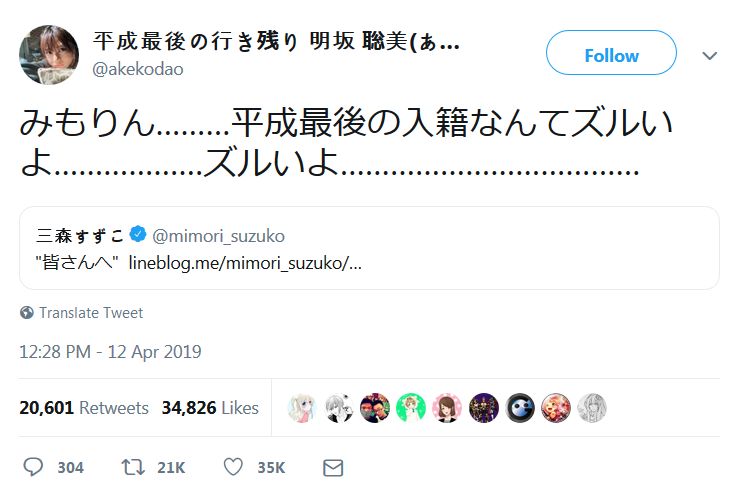Image resolution: width=733 pixels, height=500 pixels.
Task: Click the reply speech bubble icon
Action: [33, 467]
